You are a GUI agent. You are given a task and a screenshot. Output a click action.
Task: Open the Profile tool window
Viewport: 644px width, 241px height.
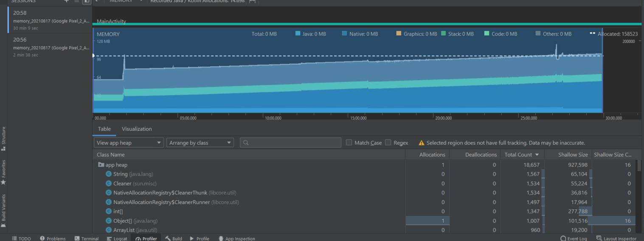[x=199, y=238]
